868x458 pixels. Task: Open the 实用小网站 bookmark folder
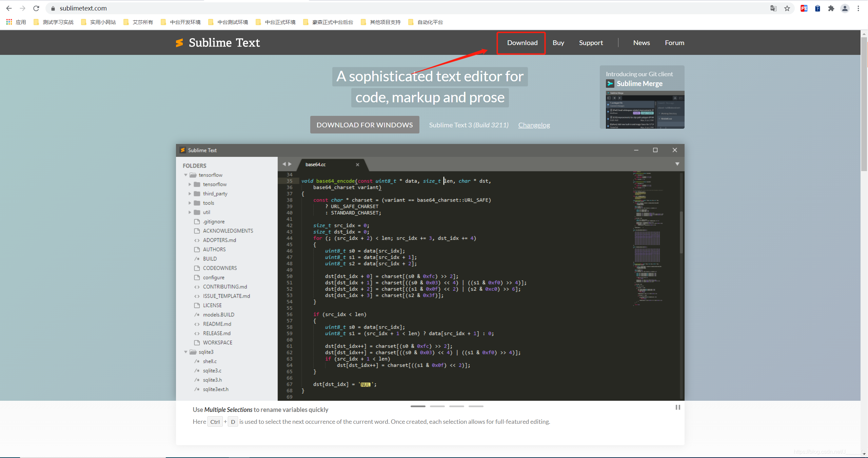pos(99,22)
